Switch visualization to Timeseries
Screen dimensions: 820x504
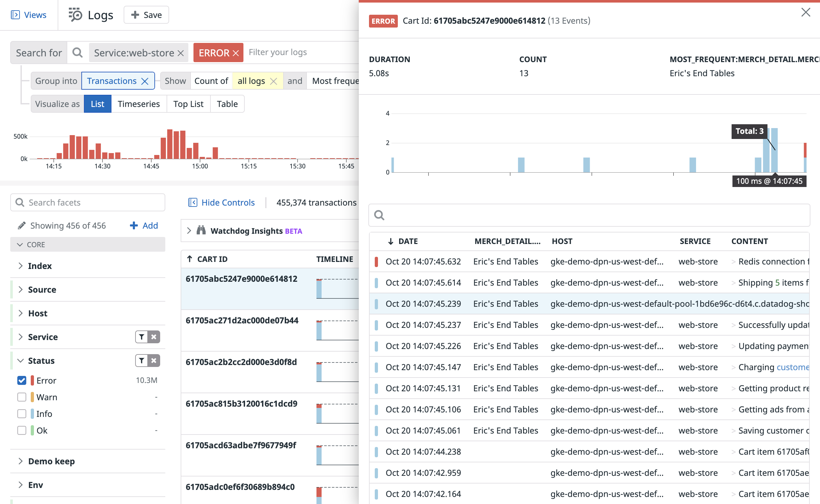[x=139, y=104]
